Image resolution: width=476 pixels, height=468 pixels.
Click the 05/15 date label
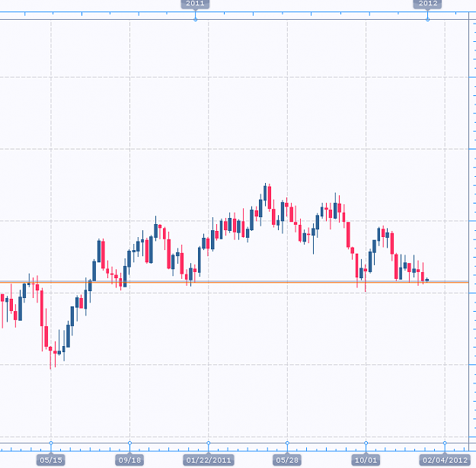51,460
